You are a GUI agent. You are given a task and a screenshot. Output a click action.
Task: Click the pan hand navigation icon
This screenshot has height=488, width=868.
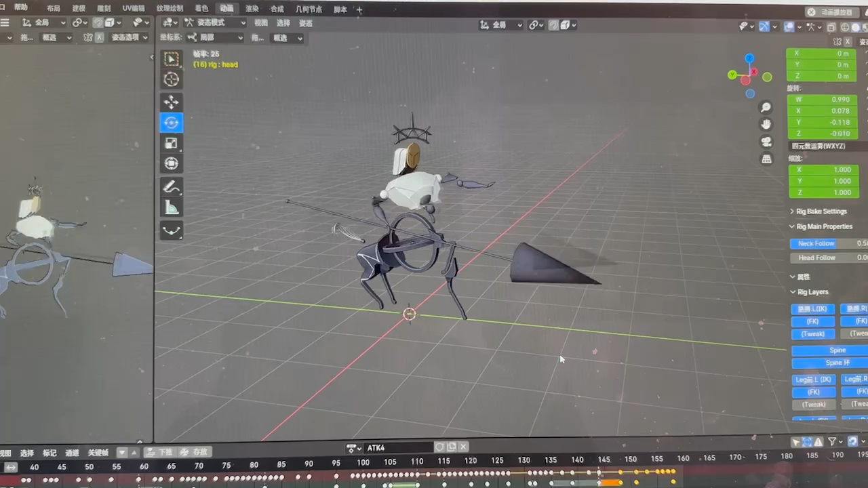pyautogui.click(x=766, y=124)
